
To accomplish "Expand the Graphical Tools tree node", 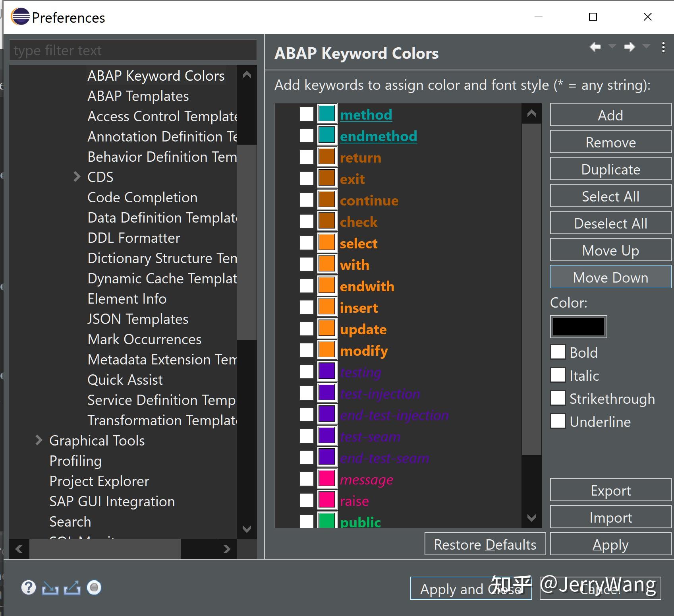I will tap(39, 440).
